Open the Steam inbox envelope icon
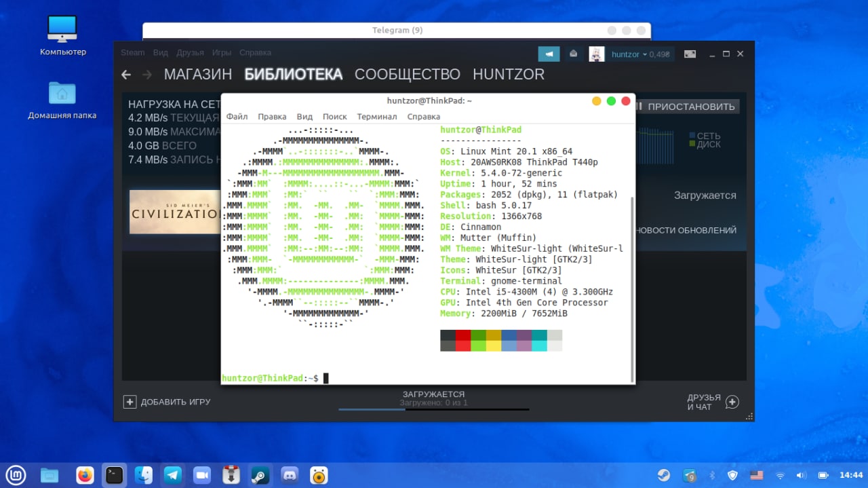 tap(573, 54)
